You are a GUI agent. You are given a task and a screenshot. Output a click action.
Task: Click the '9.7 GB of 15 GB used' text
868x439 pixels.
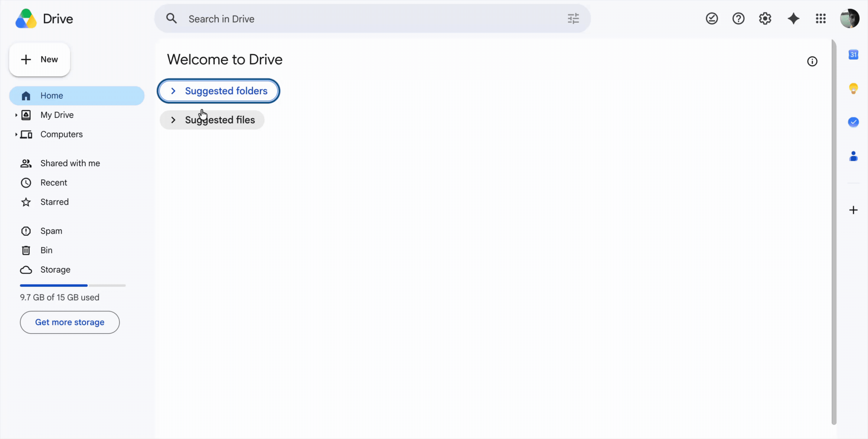pyautogui.click(x=60, y=298)
